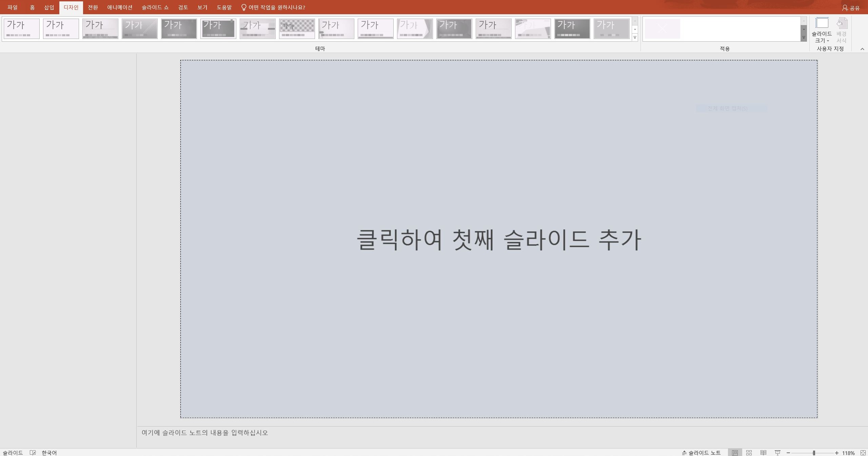Click fit slide to window icon
The height and width of the screenshot is (456, 868).
(x=863, y=453)
